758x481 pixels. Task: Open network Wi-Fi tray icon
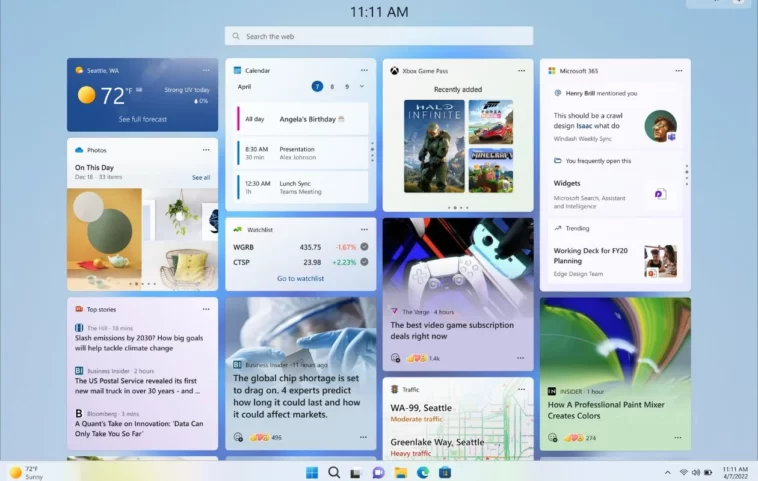pos(684,472)
